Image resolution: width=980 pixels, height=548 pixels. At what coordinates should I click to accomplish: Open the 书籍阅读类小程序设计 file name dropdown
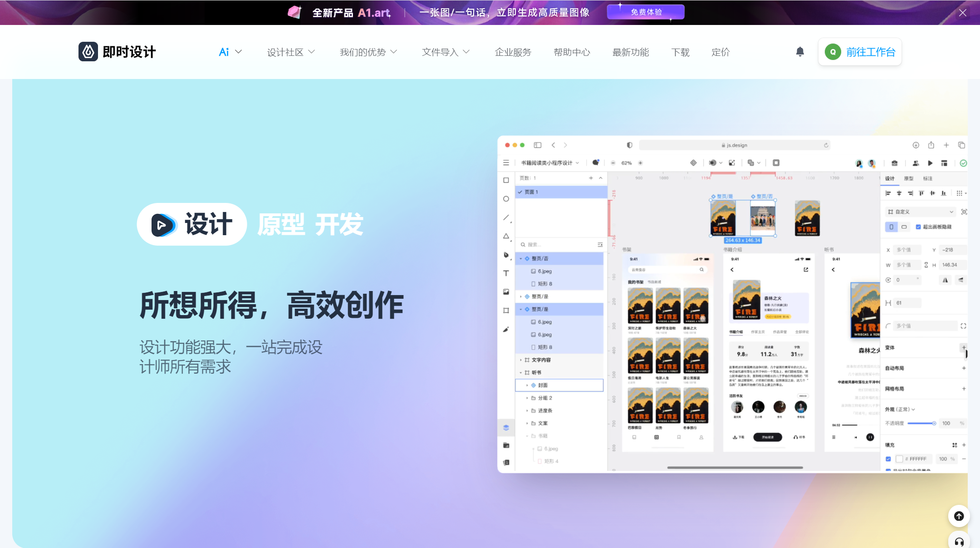click(x=550, y=163)
